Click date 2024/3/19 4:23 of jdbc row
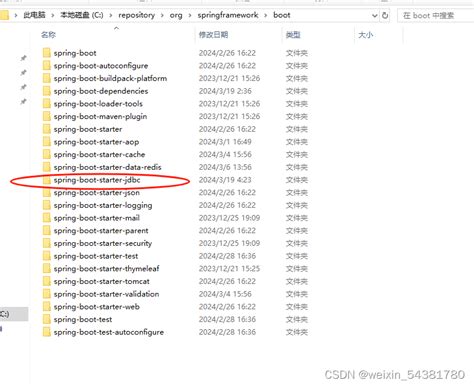Screen dimensions: 474x386 click(225, 180)
